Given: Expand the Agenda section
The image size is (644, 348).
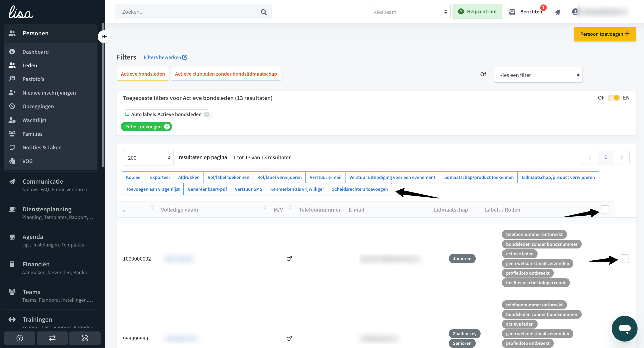Looking at the screenshot, I should click(51, 240).
